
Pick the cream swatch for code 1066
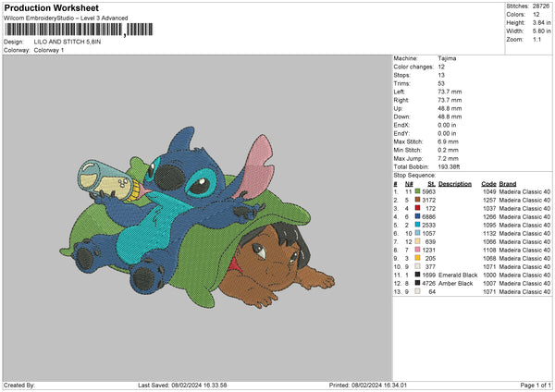point(418,241)
